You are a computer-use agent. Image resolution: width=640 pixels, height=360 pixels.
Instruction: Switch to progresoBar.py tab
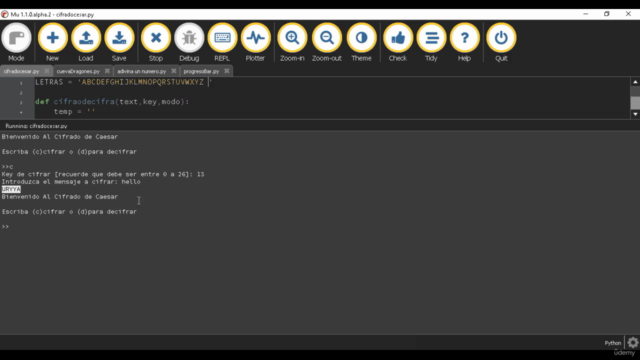(201, 71)
